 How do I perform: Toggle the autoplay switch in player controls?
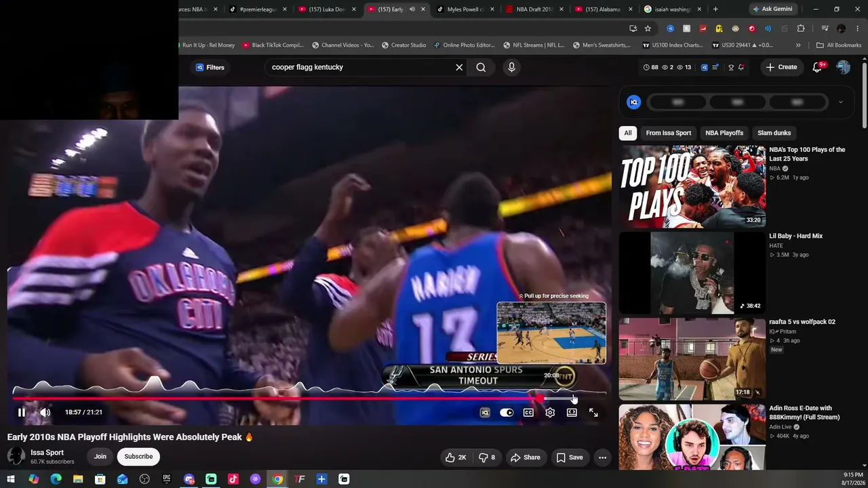507,412
